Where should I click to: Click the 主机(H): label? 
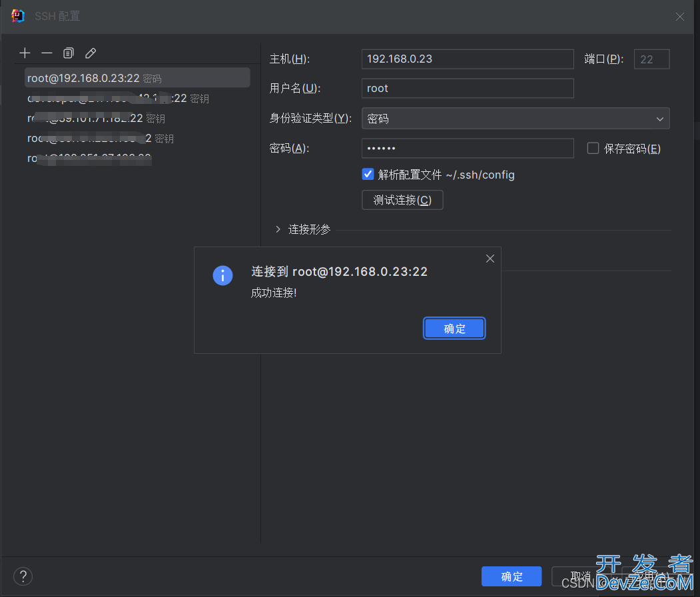coord(289,59)
